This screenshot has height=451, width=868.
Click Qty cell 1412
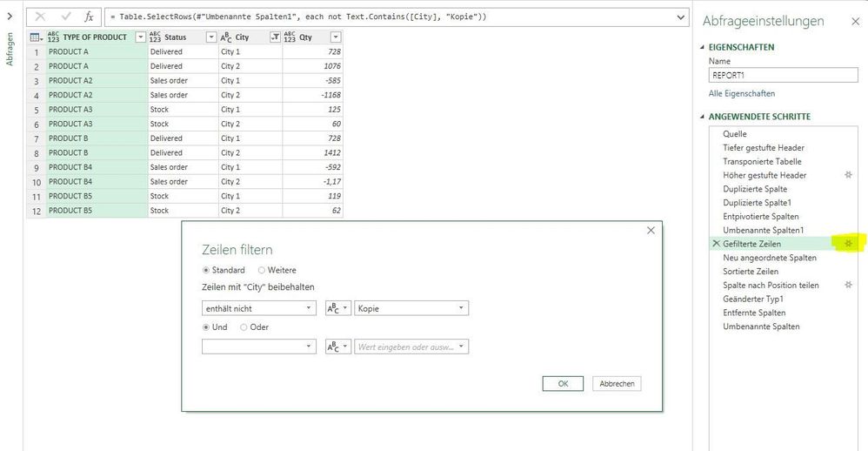tap(313, 153)
